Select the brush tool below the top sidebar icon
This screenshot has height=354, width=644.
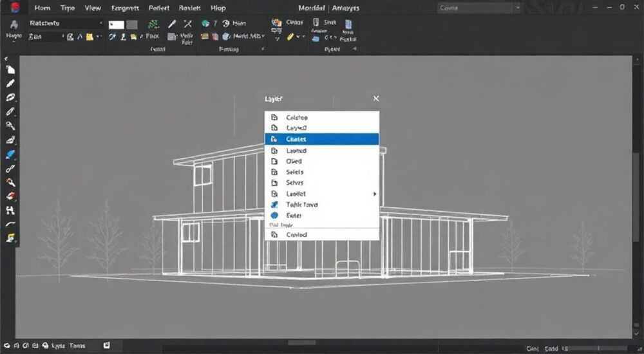click(x=10, y=84)
